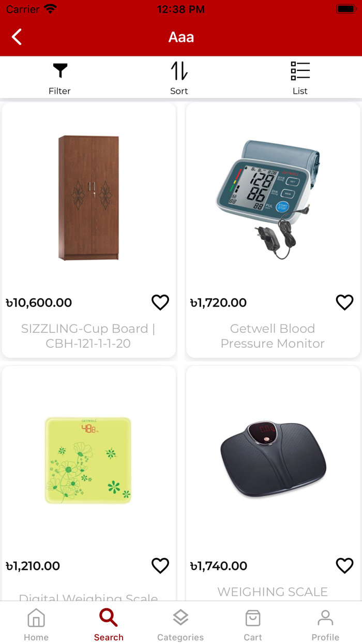Viewport: 362px width, 644px height.
Task: Open the Sort options
Action: click(179, 78)
